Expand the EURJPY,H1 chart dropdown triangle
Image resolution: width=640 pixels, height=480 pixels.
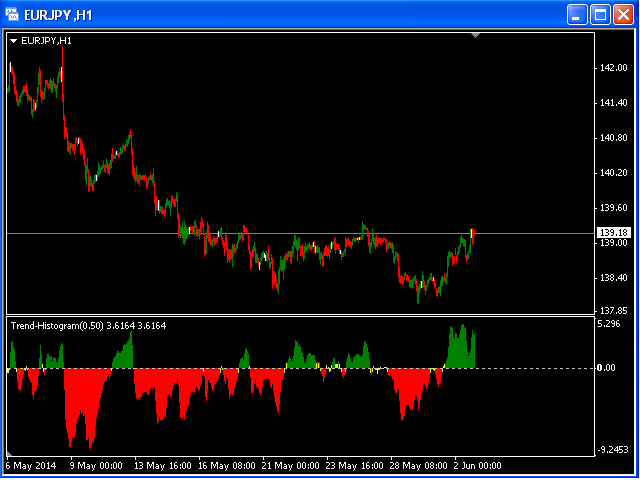click(13, 41)
